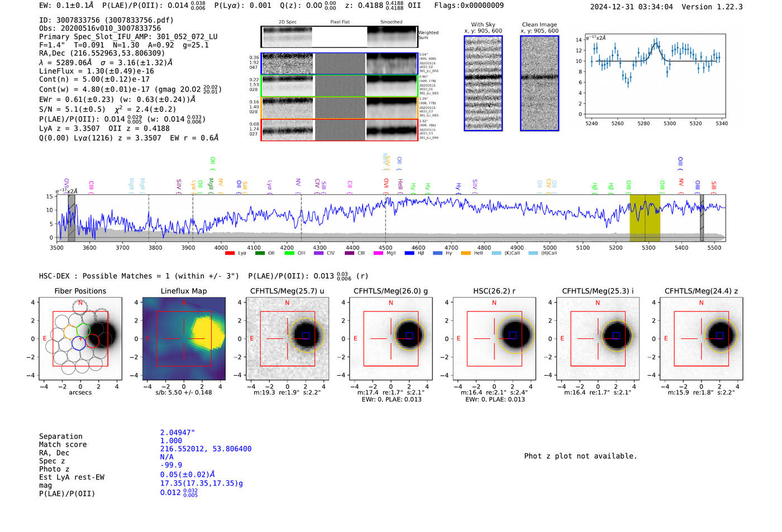Click the EW: 0.1±0.1Å header value
Image resolution: width=782 pixels, height=532 pixels.
pos(66,5)
